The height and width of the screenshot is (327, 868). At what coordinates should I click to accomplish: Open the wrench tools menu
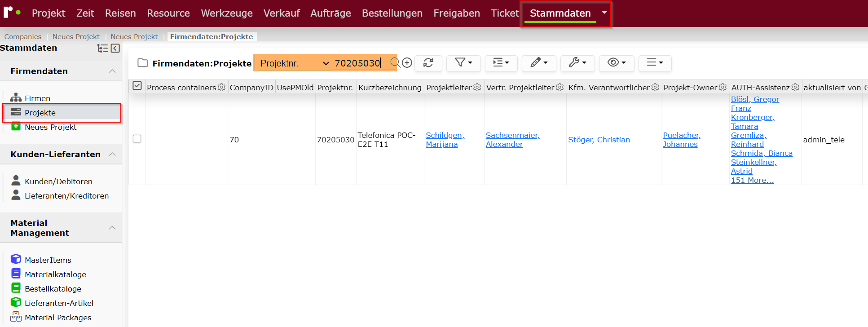[577, 63]
